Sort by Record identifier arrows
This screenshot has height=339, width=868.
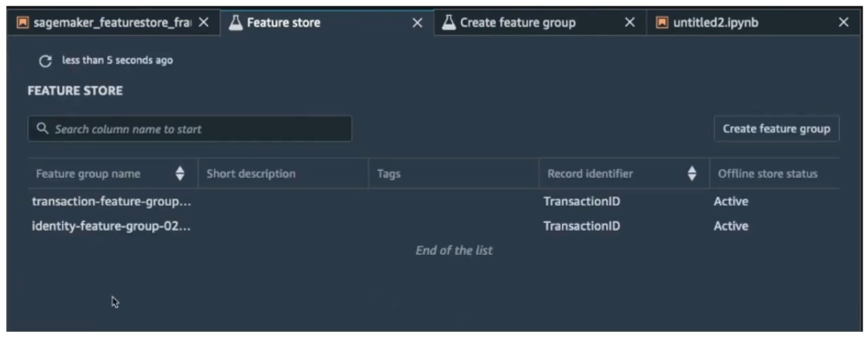coord(692,174)
